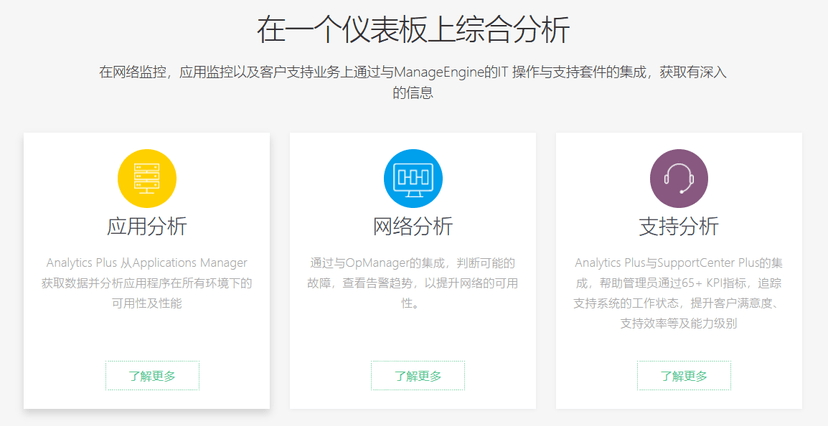The image size is (828, 426).
Task: Click the main heading 在一个仪表板上综合分析
Action: tap(413, 29)
